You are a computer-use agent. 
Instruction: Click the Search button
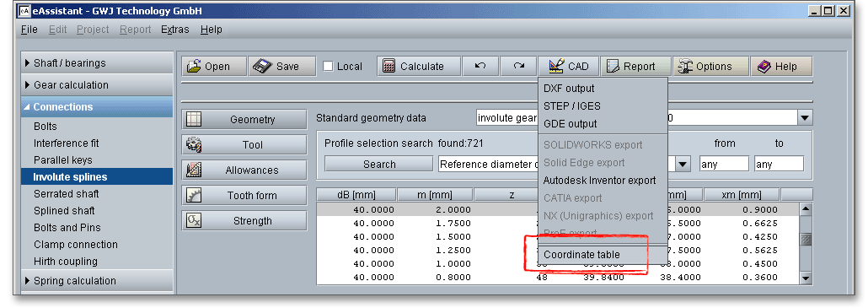pyautogui.click(x=379, y=164)
